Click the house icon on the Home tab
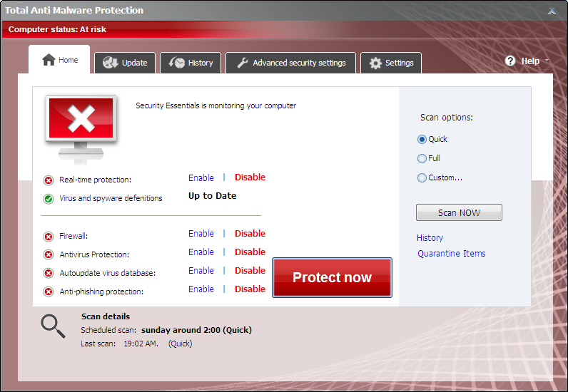The width and height of the screenshot is (568, 392). [49, 60]
